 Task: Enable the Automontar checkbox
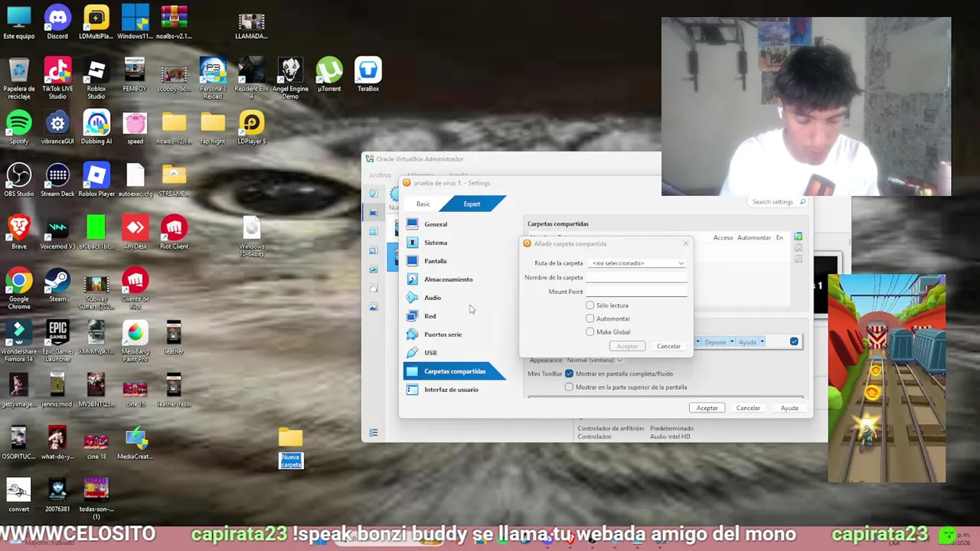point(590,318)
